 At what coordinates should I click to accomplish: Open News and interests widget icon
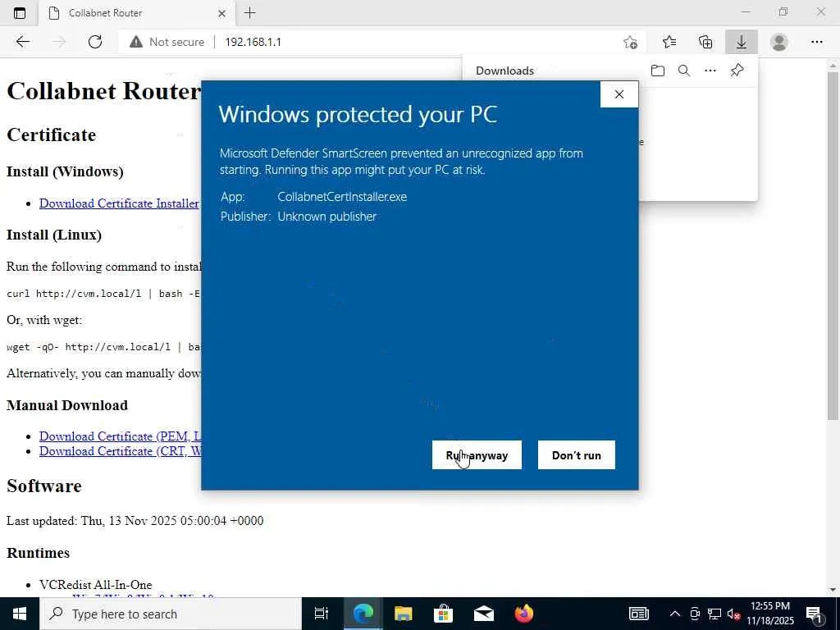click(638, 614)
